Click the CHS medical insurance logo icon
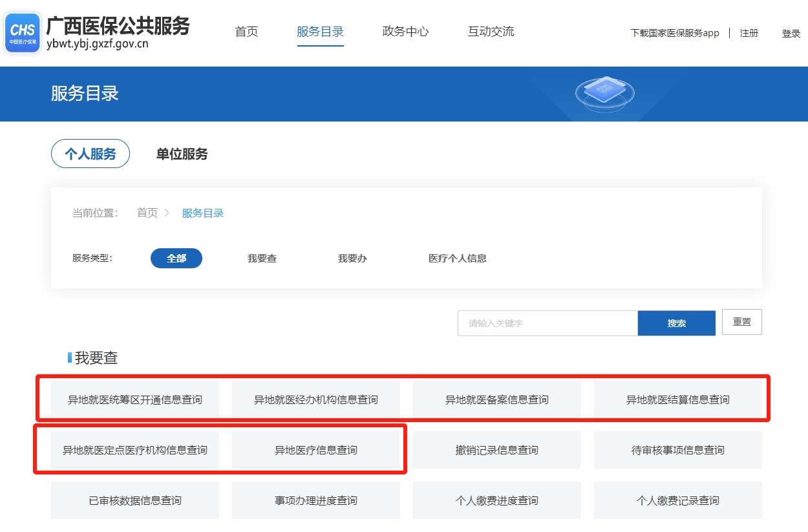The image size is (808, 532). tap(23, 33)
